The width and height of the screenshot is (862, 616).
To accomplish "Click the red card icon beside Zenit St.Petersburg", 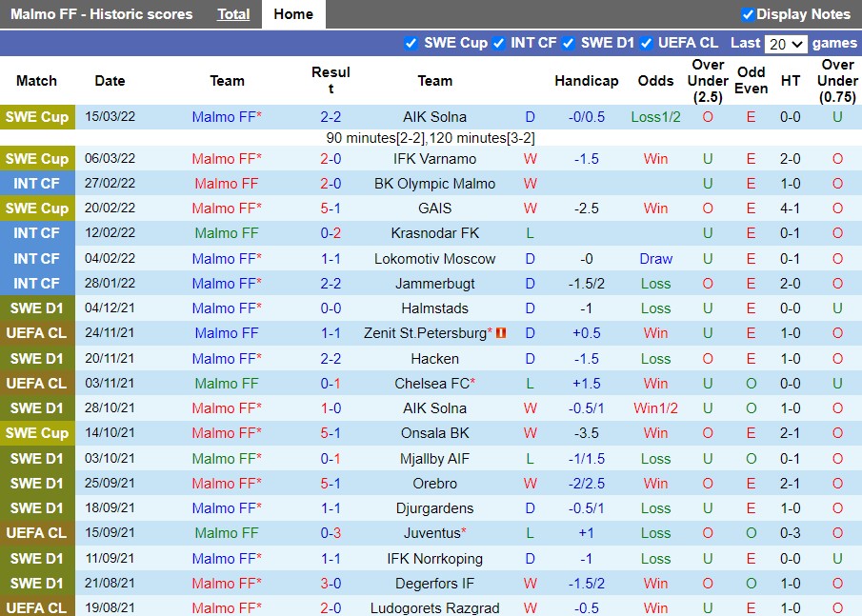I will tap(501, 333).
